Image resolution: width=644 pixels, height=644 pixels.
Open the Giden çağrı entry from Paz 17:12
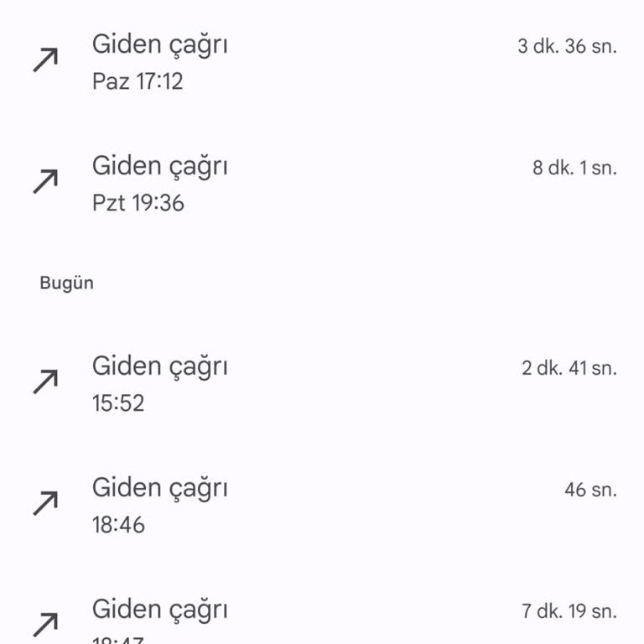pos(159,44)
